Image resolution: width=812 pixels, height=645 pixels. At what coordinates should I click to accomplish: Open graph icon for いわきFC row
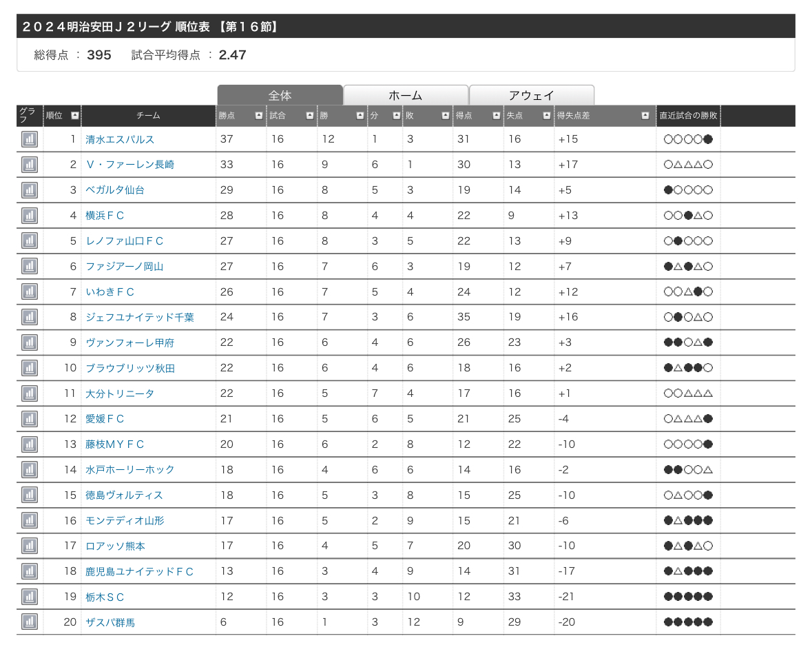click(x=30, y=291)
